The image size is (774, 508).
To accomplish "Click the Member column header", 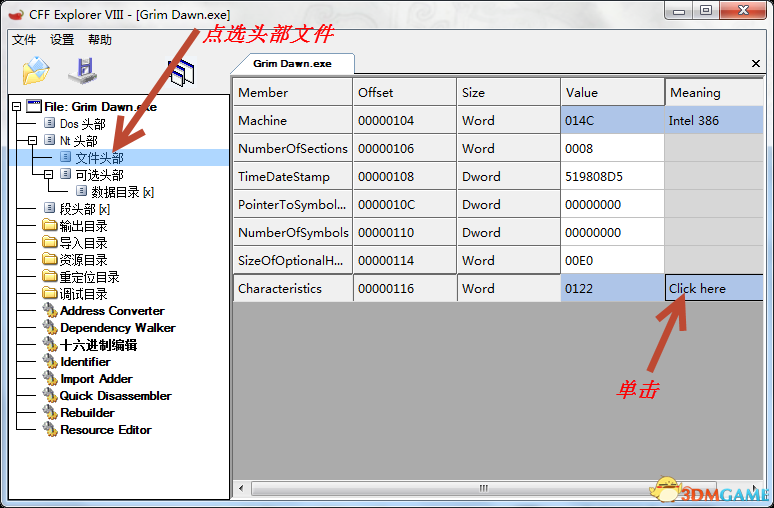I will 293,92.
